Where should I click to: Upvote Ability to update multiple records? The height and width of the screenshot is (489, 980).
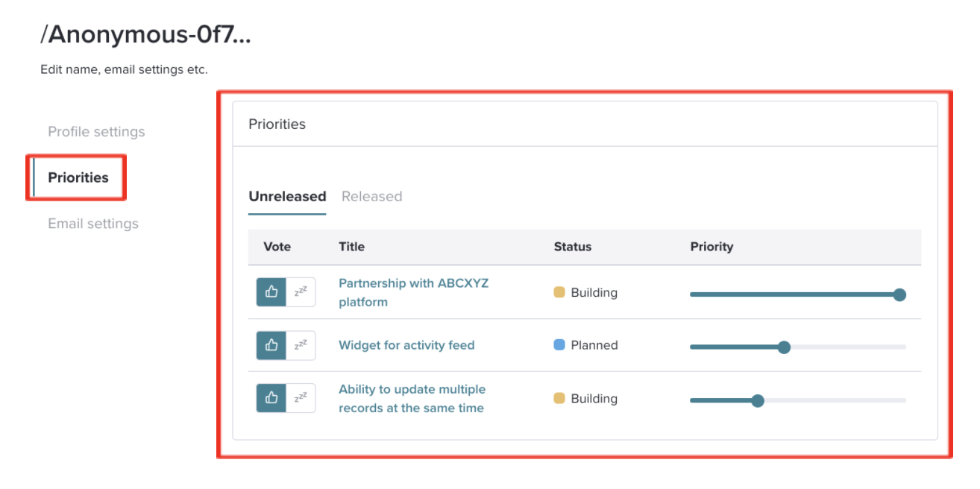(271, 398)
